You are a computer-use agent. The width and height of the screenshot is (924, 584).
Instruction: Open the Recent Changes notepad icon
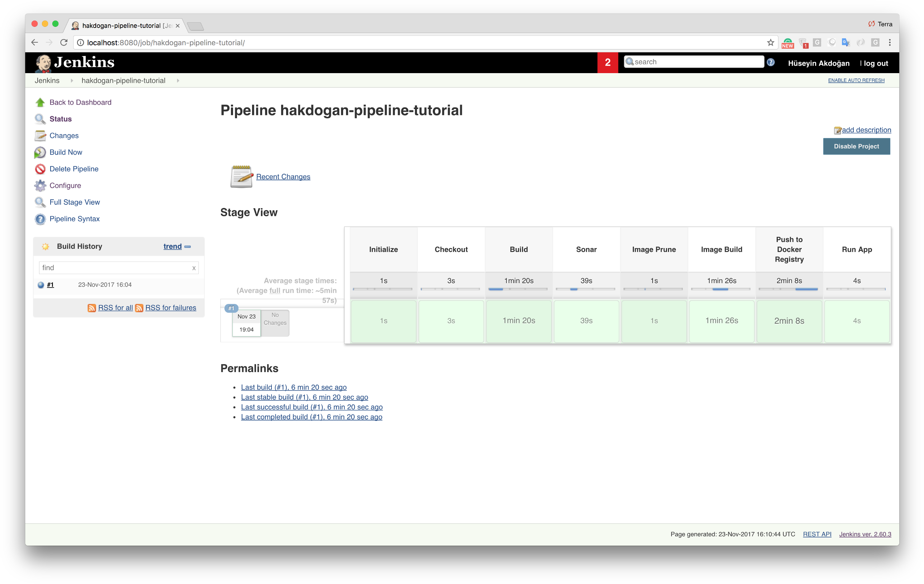point(241,177)
